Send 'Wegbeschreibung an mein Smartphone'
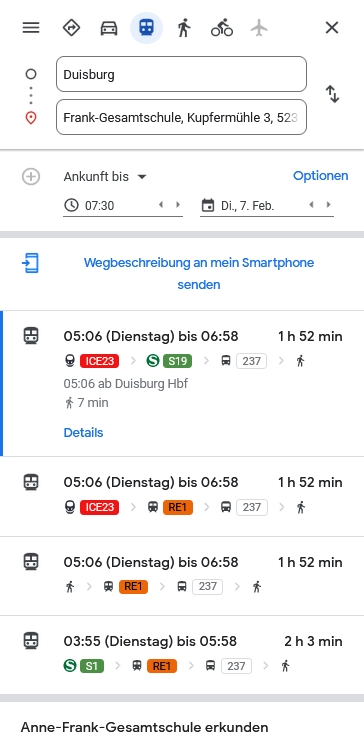The height and width of the screenshot is (754, 364). coord(199,274)
